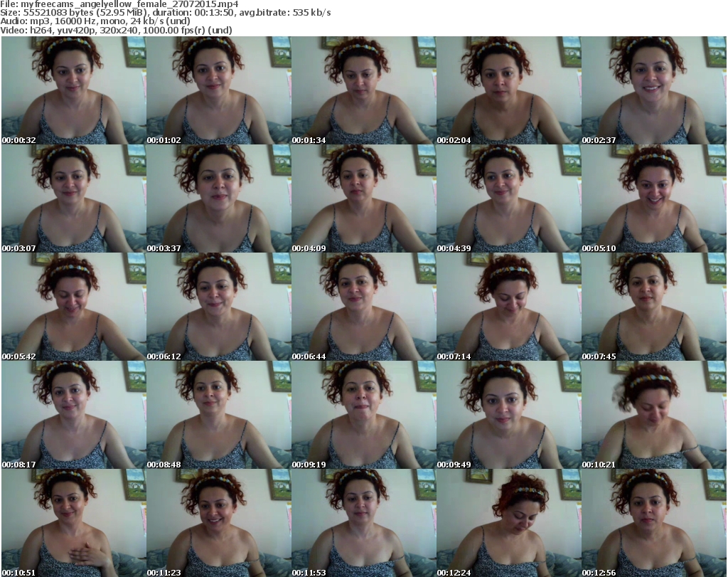Select the thumbnail stamped 00:04:09
Screen dimensions: 728x577
363,198
